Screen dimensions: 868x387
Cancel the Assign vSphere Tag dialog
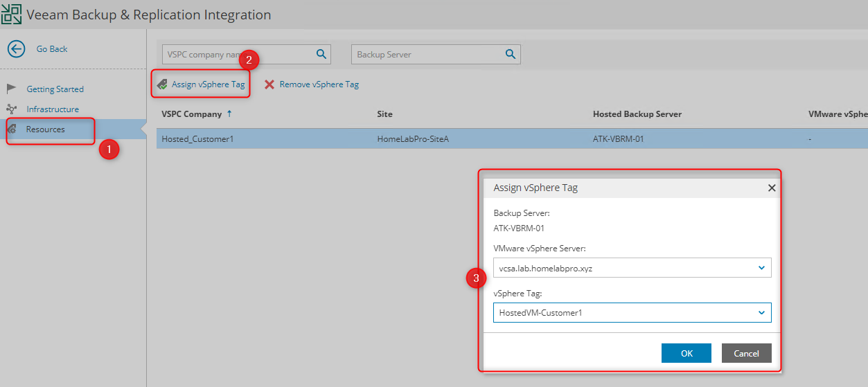coord(746,353)
